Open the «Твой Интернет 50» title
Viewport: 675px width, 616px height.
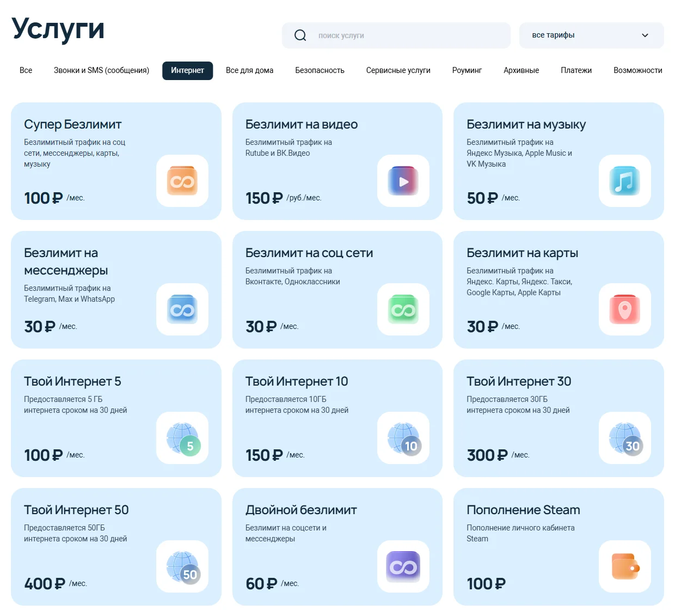[x=76, y=510]
